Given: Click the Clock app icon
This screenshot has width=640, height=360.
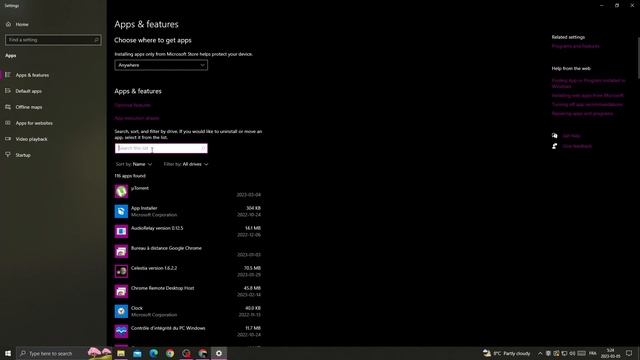Looking at the screenshot, I should (121, 311).
